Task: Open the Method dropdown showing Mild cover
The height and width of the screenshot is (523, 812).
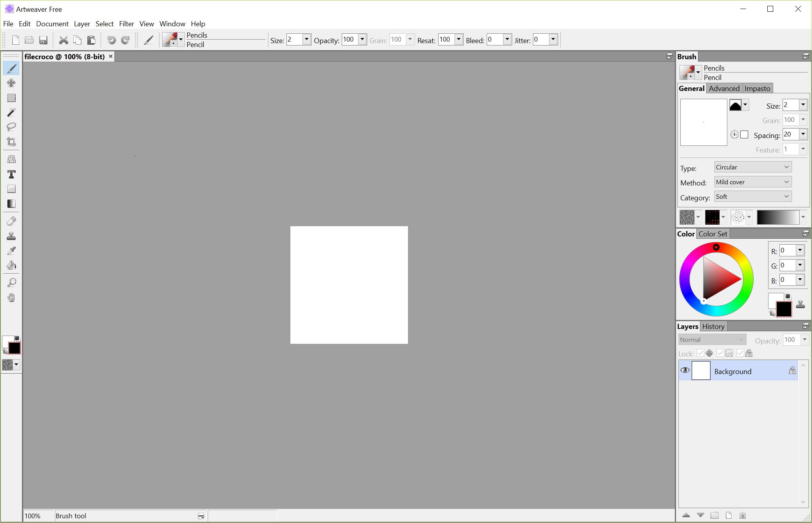Action: click(752, 182)
